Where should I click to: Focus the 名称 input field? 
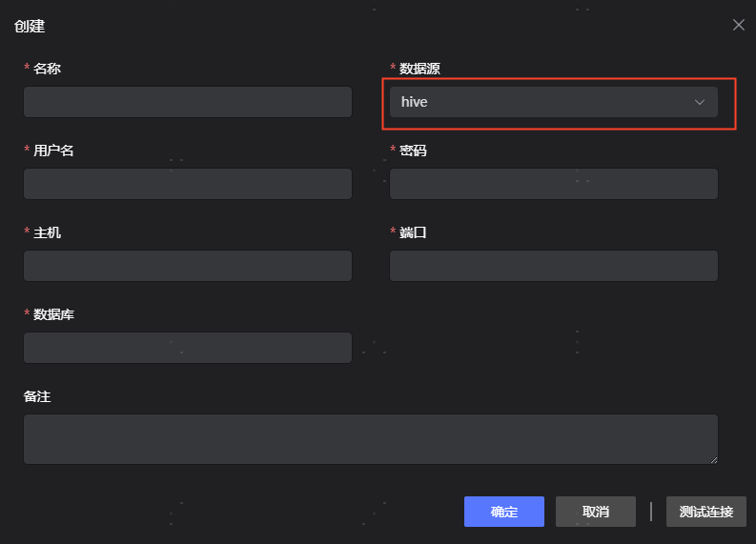(188, 102)
